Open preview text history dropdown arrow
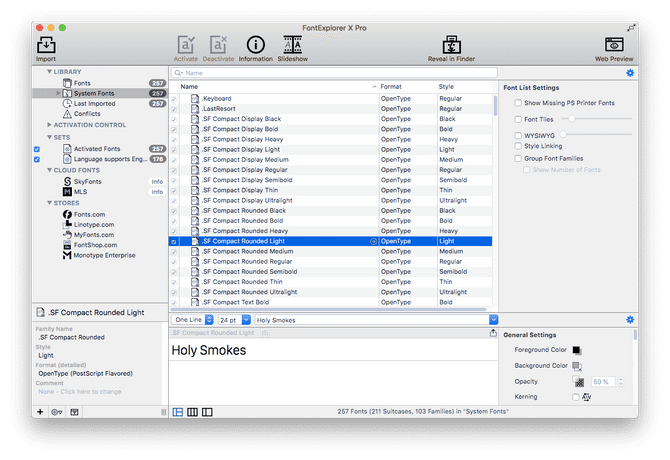670x460 pixels. 494,320
